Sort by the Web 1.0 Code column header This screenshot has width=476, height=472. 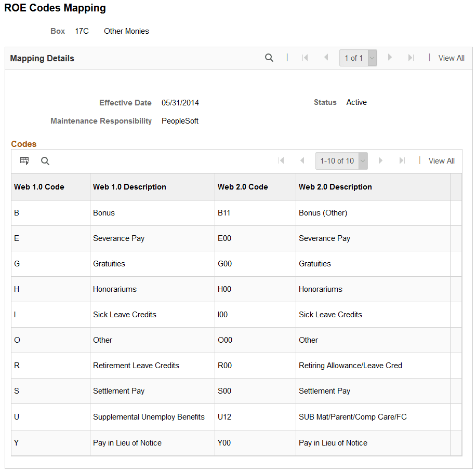pyautogui.click(x=38, y=186)
